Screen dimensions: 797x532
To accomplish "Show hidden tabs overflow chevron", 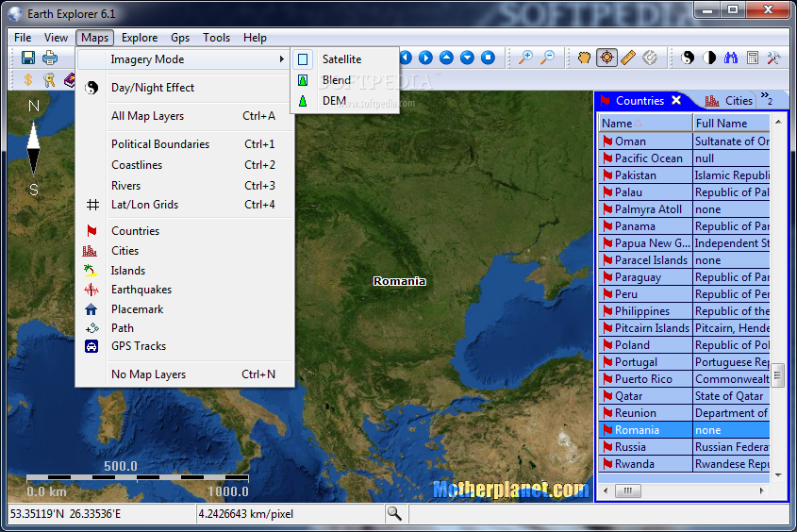I will [767, 99].
